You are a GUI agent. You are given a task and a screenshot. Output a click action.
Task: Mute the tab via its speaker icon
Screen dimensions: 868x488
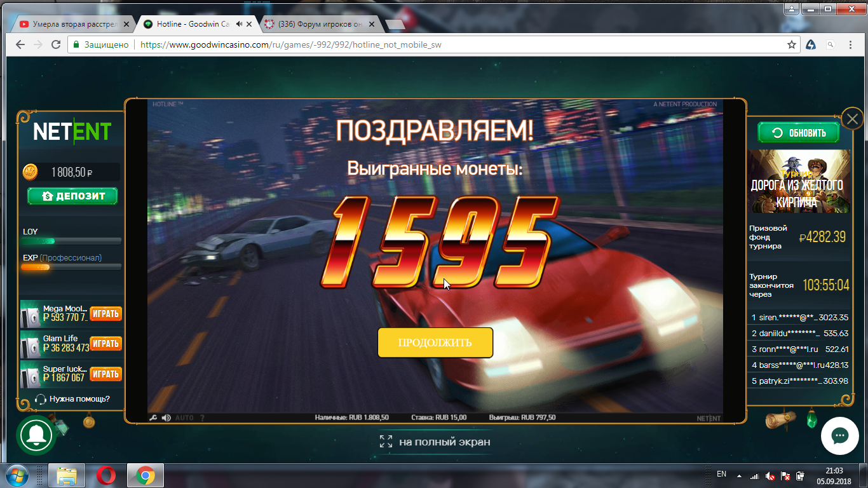[239, 24]
